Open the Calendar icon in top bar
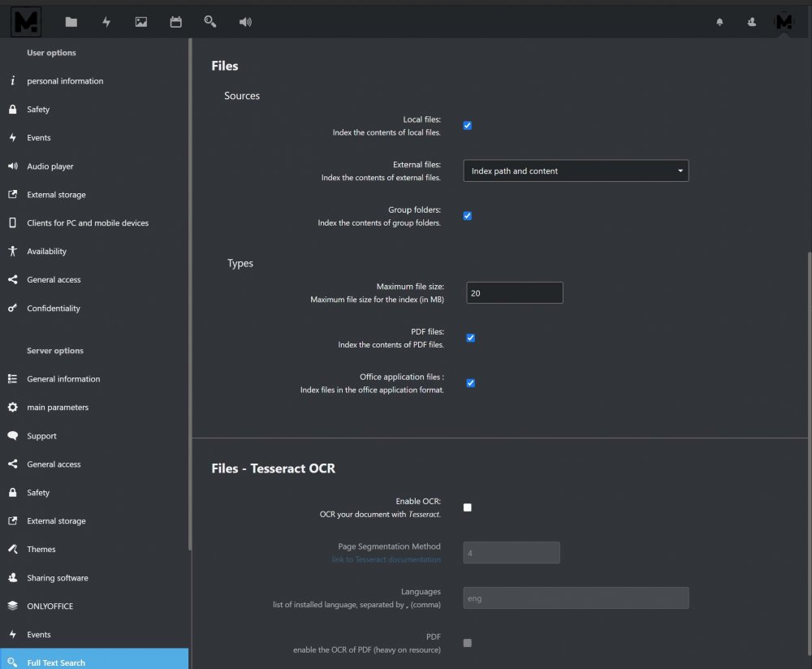 [175, 22]
